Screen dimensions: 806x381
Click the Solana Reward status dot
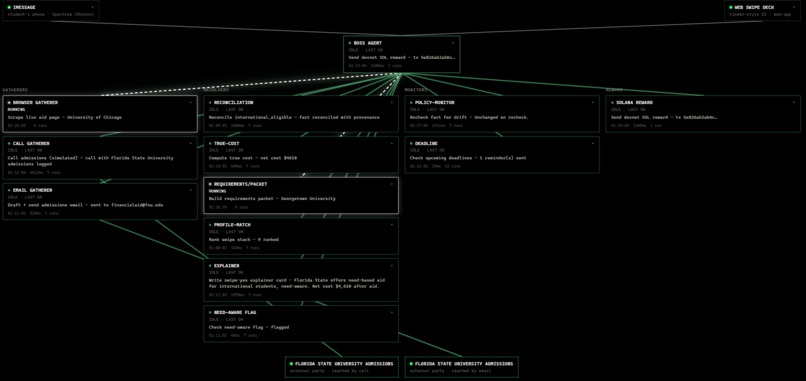pyautogui.click(x=612, y=102)
